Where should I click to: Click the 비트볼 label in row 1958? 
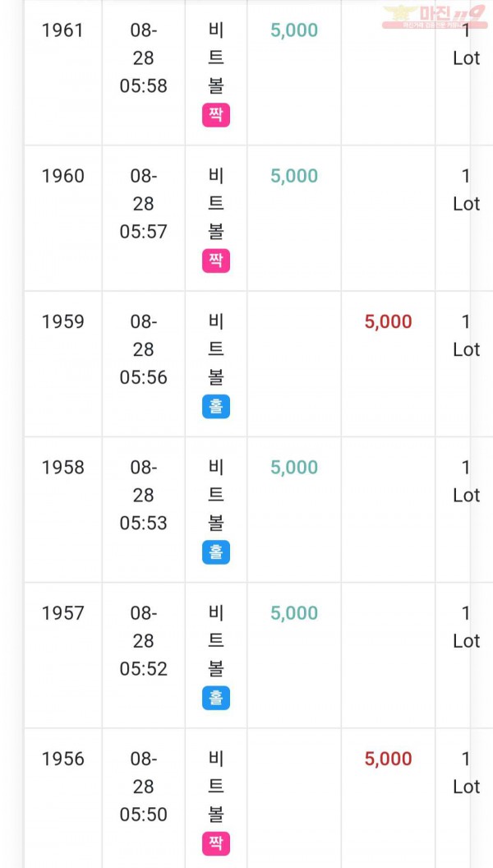pos(216,496)
